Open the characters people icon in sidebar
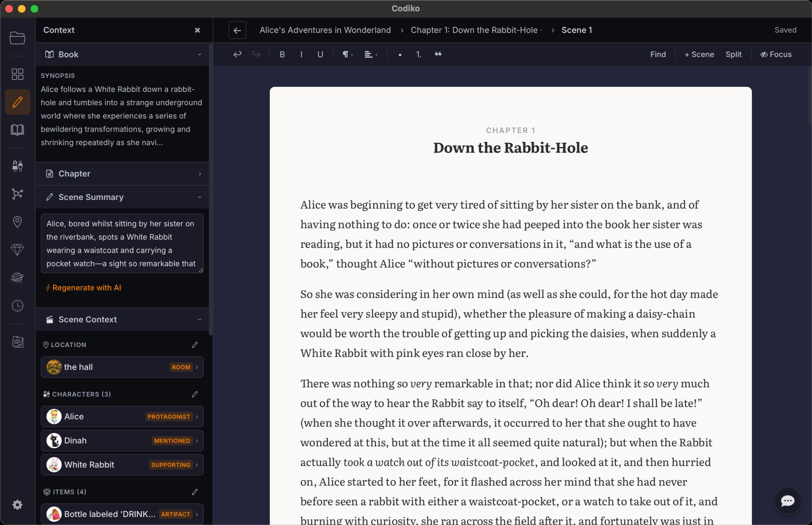 pyautogui.click(x=17, y=166)
